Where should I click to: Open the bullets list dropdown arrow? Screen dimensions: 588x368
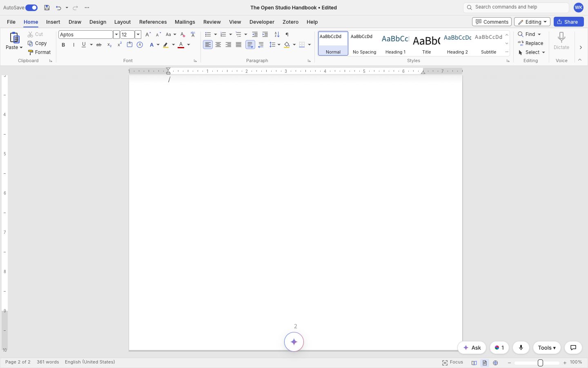point(215,35)
